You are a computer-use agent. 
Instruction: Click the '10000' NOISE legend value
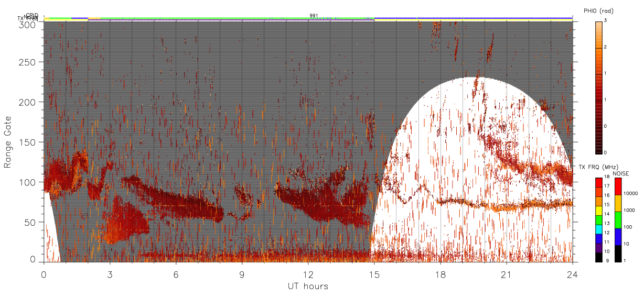(630, 194)
